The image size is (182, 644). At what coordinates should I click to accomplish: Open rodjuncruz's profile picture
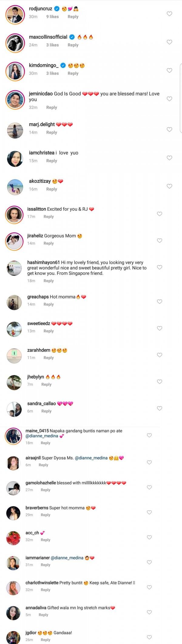[15, 14]
